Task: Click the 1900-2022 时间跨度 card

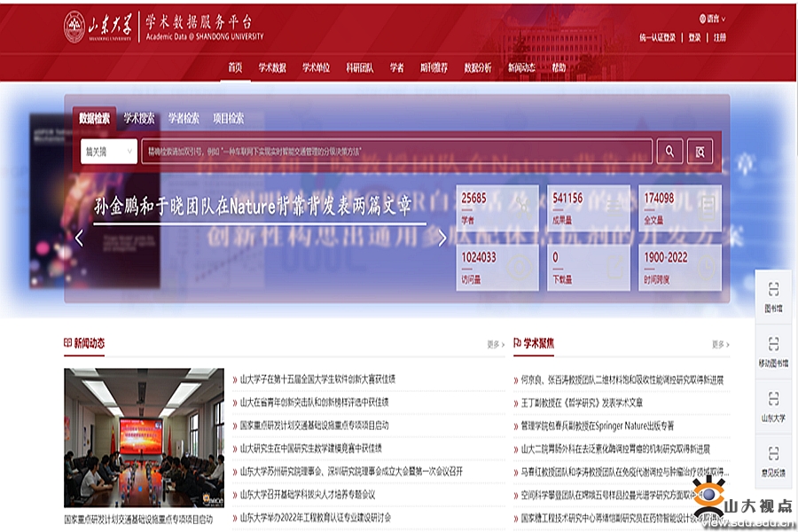Action: tap(680, 268)
